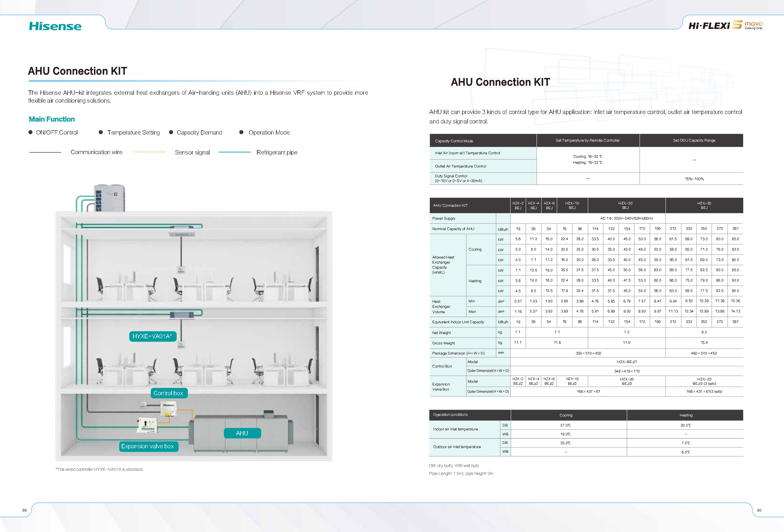The image size is (784, 532).
Task: Click the HZX-20 BEJ column header
Action: click(625, 205)
